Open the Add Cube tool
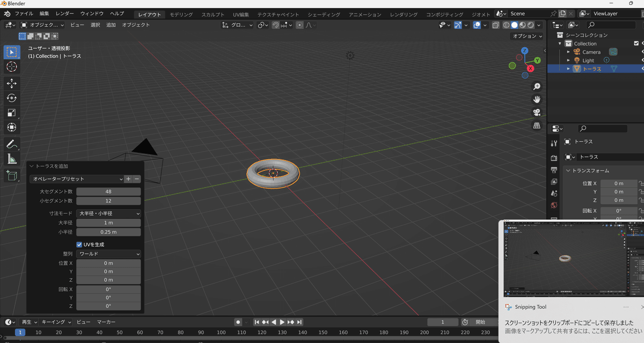 click(x=12, y=175)
